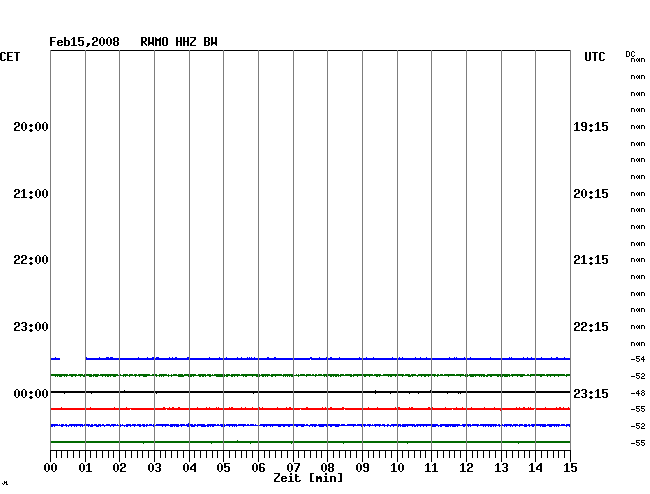Select the station title "RWMO HHZ BW"
The image size is (650, 494).
179,42
